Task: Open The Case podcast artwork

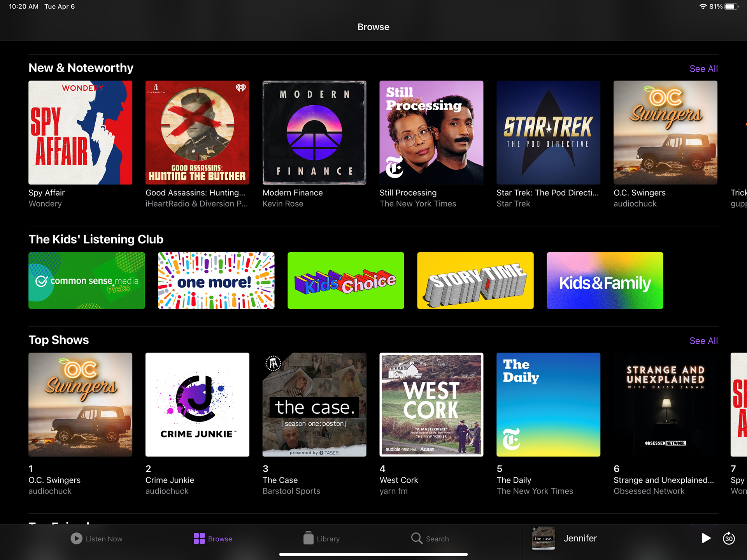Action: tap(314, 404)
